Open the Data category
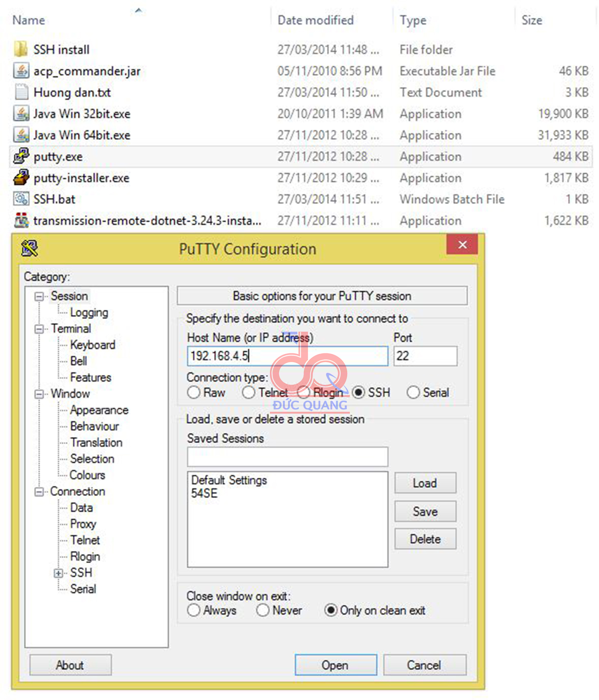 pos(81,507)
